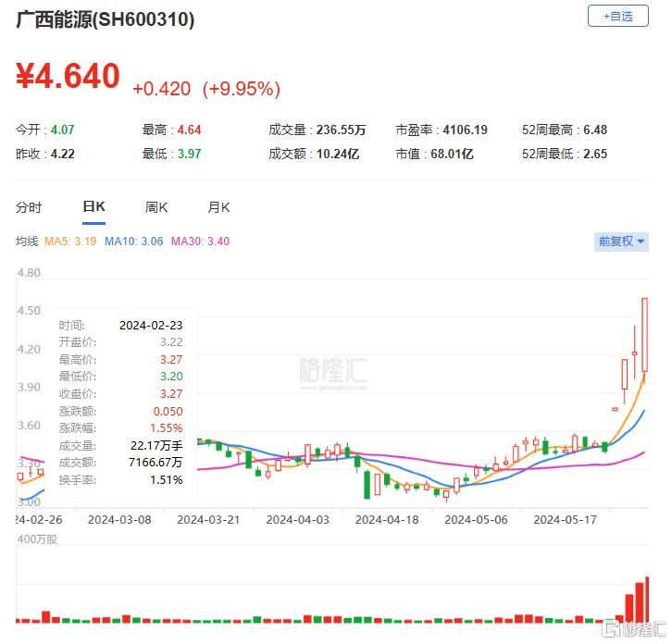Click the x-axis date 2024-03-21
This screenshot has height=644, width=672.
208,520
